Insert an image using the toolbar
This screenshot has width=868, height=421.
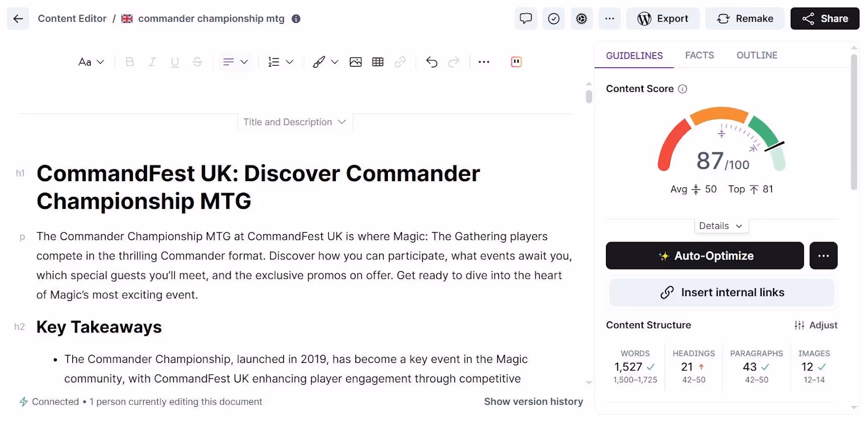coord(355,62)
